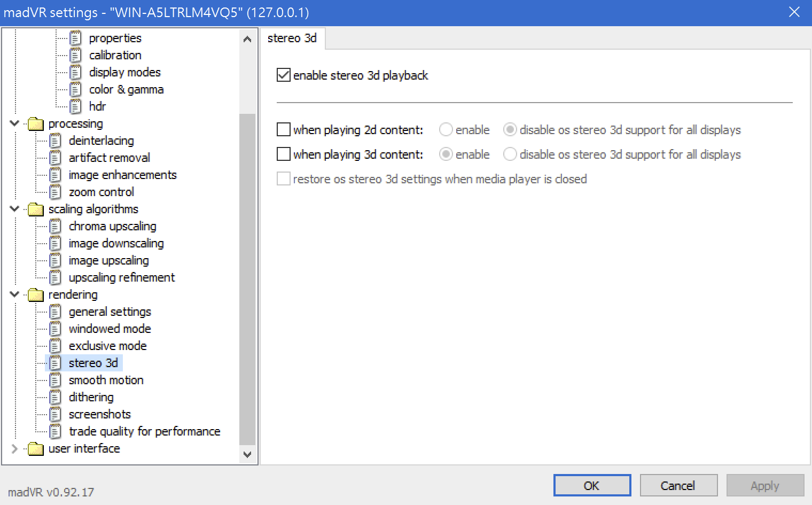Click the Apply button

(x=764, y=485)
